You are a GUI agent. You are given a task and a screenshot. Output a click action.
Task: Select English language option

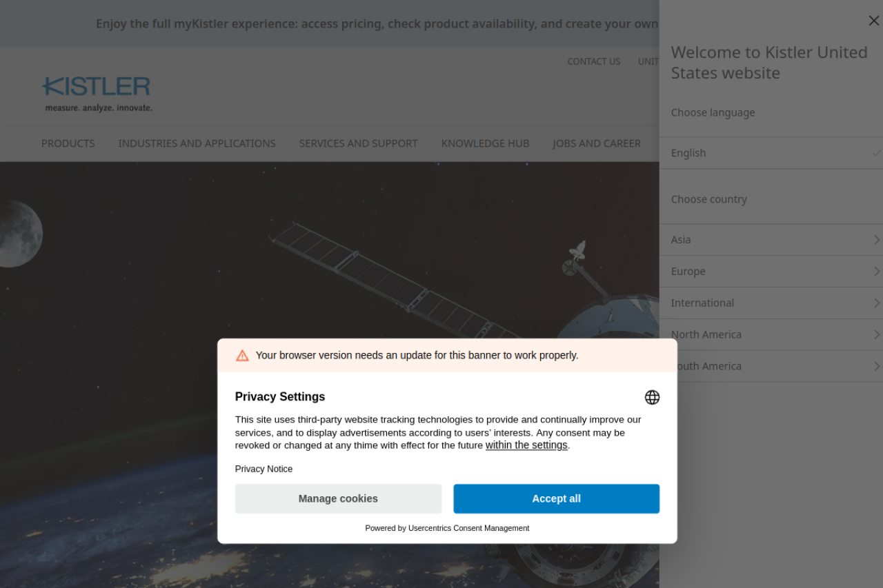769,153
